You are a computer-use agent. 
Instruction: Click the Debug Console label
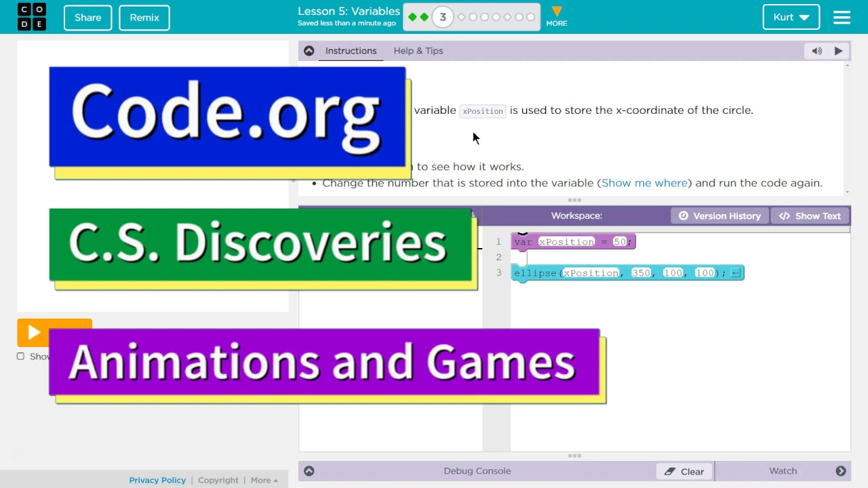pos(477,471)
